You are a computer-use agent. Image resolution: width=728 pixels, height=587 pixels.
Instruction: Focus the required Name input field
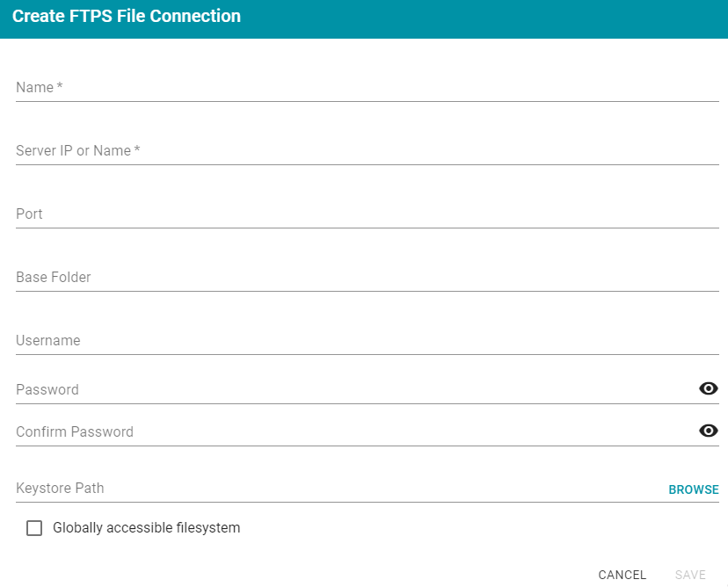(x=368, y=87)
